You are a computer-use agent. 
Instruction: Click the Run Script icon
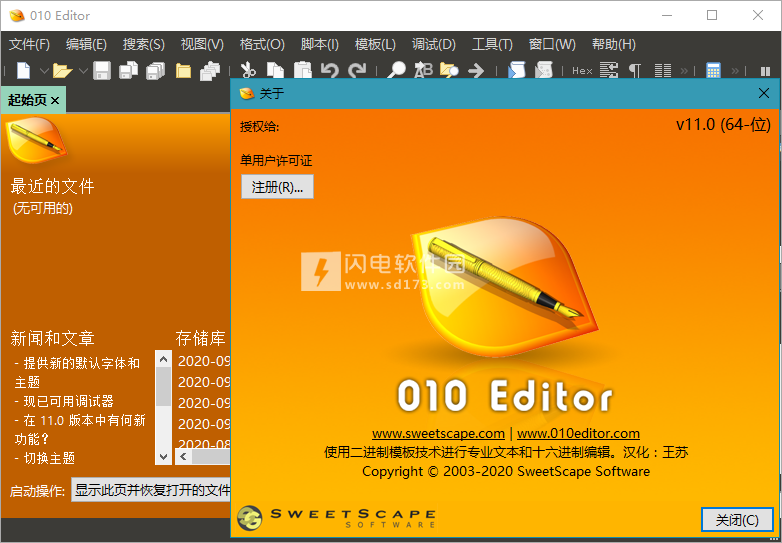pos(517,71)
